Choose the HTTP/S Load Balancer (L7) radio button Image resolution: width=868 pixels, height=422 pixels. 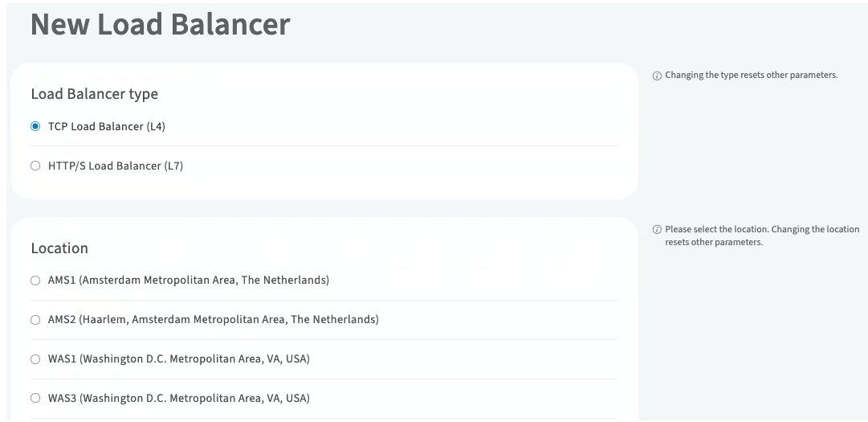(x=35, y=166)
